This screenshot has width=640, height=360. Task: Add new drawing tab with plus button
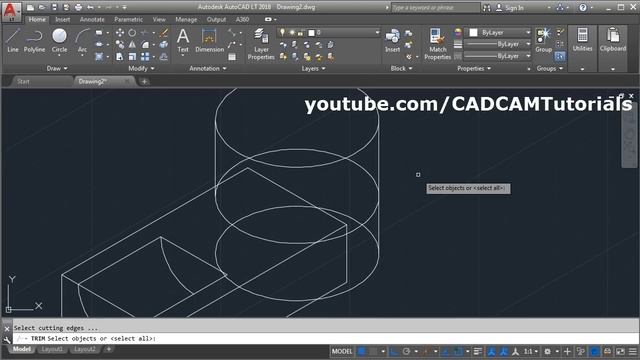(x=144, y=82)
